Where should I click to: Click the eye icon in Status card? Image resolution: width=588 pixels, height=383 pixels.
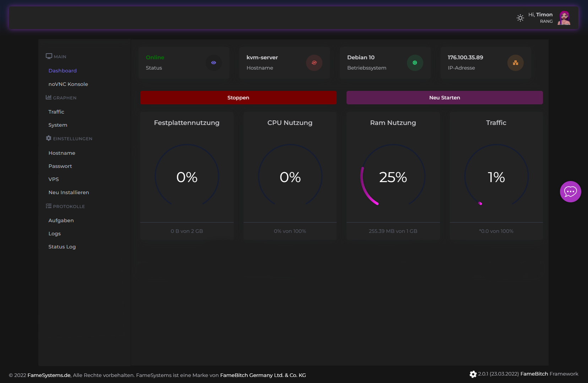click(213, 63)
